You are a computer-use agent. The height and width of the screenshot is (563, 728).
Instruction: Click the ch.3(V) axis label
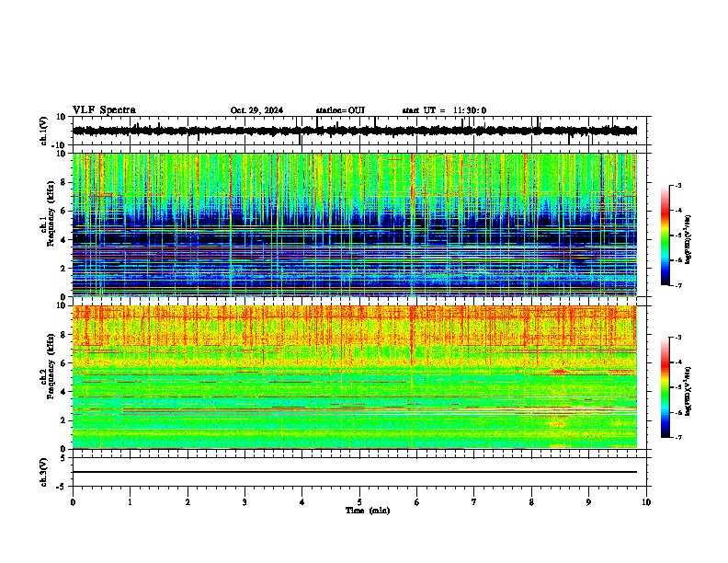(x=44, y=472)
